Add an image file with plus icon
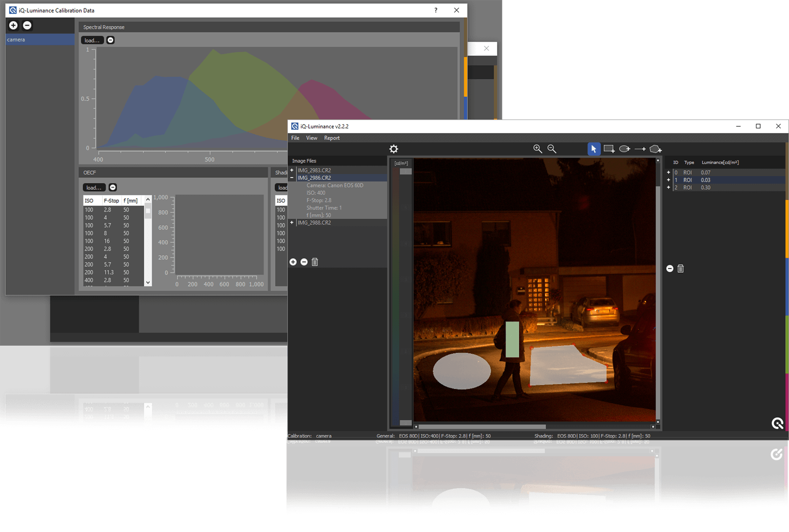The width and height of the screenshot is (789, 532). tap(293, 262)
